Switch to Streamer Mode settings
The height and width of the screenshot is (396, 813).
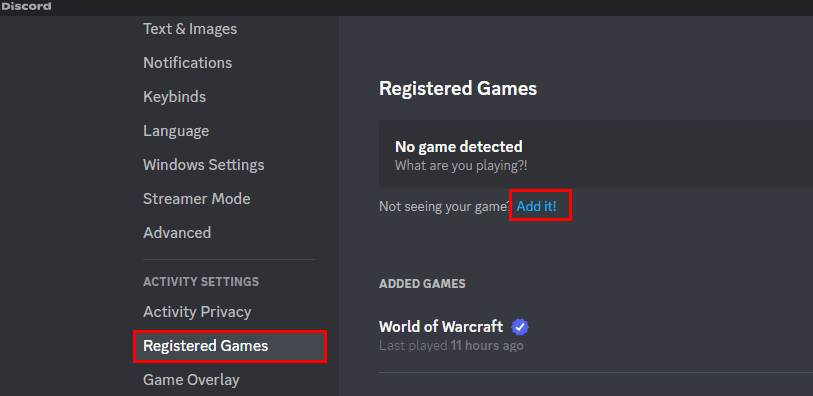click(x=197, y=199)
